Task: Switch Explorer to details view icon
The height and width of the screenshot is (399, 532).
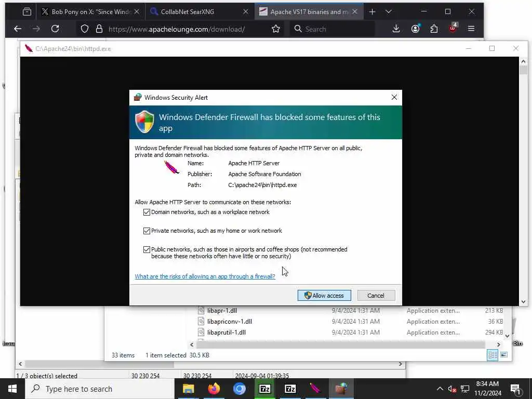Action: tap(493, 355)
